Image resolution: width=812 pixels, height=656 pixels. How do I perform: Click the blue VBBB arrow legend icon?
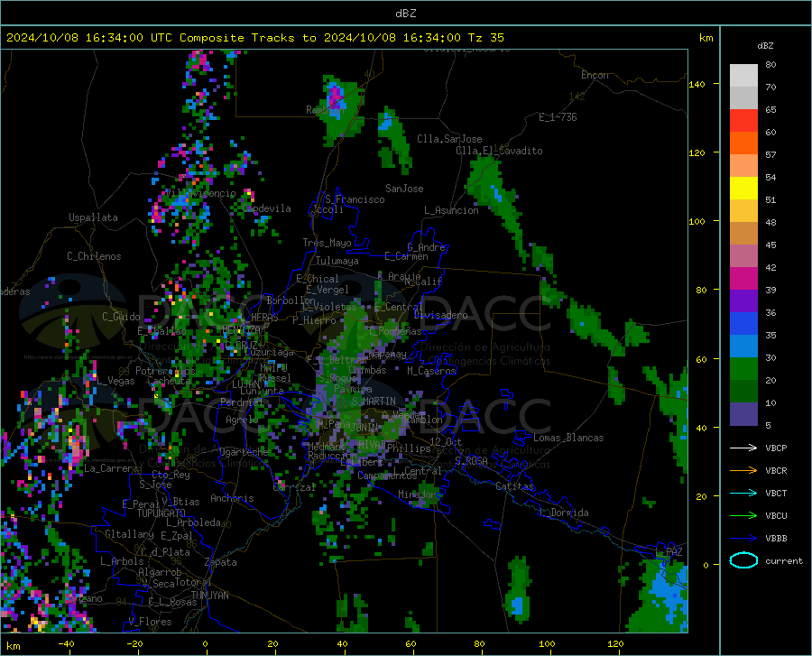743,539
